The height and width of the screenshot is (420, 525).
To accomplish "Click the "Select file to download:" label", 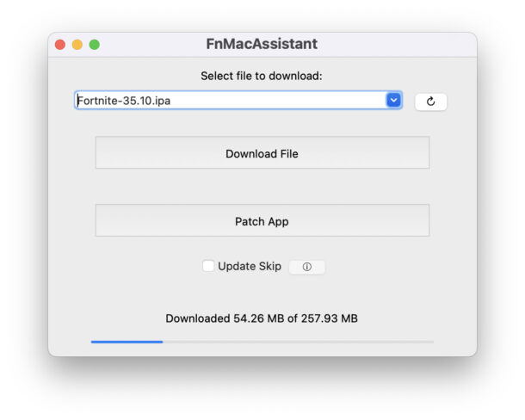I will point(262,76).
